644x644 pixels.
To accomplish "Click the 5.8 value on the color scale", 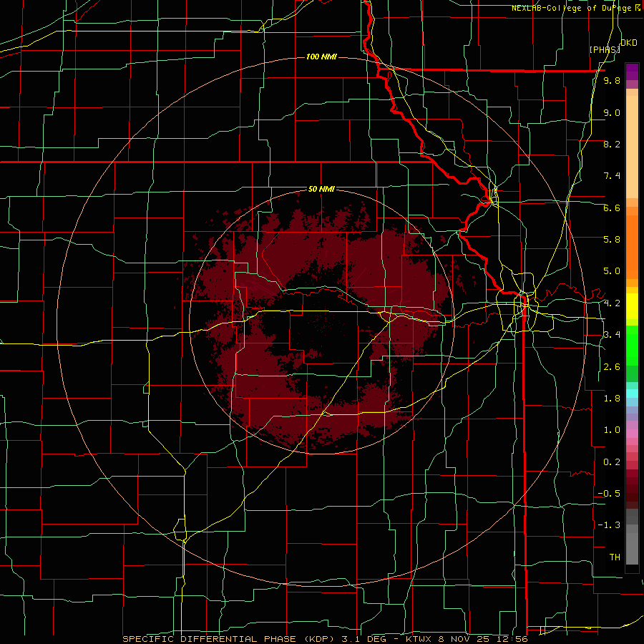I will coord(612,240).
